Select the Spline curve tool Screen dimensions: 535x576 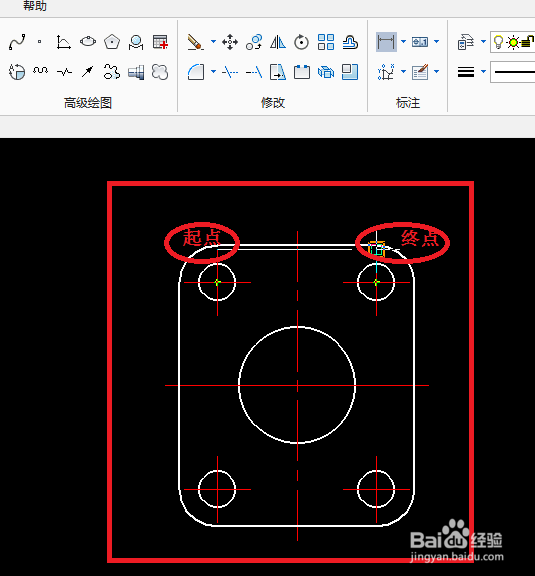tap(17, 42)
